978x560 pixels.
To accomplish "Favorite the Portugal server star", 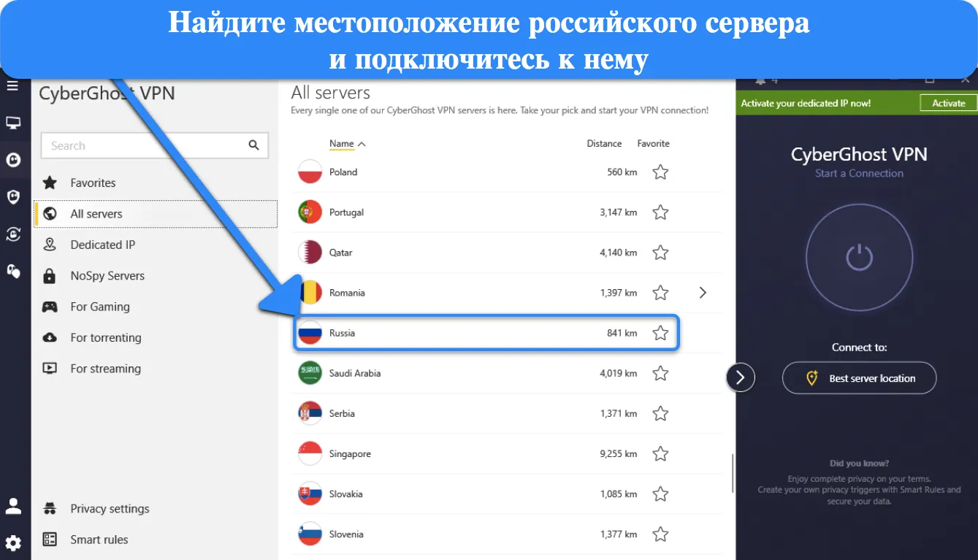I will 660,212.
